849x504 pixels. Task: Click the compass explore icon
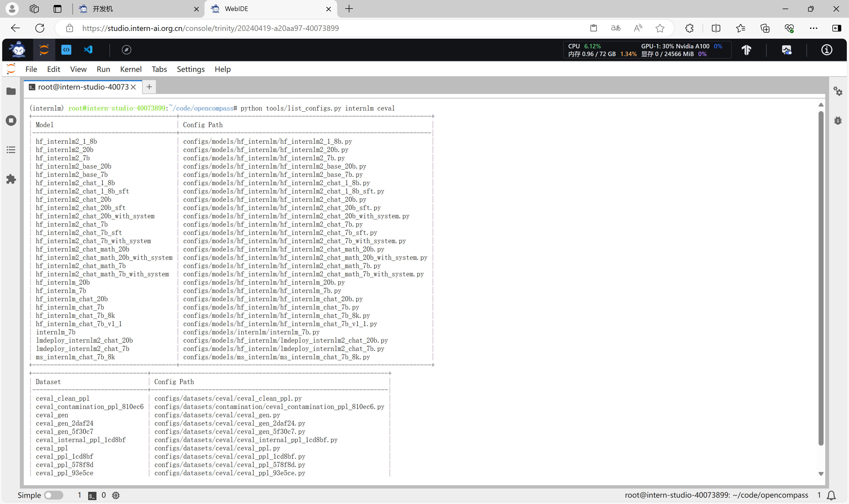pos(126,50)
